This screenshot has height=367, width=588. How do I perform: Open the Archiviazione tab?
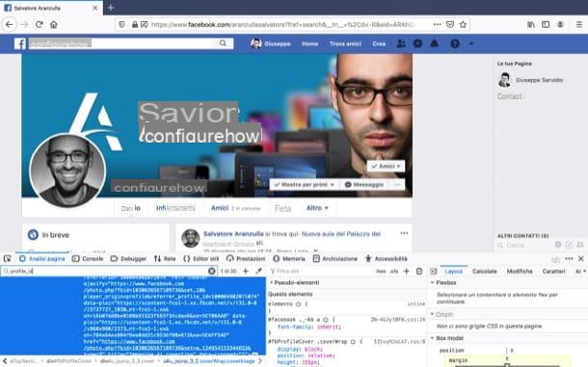click(335, 259)
